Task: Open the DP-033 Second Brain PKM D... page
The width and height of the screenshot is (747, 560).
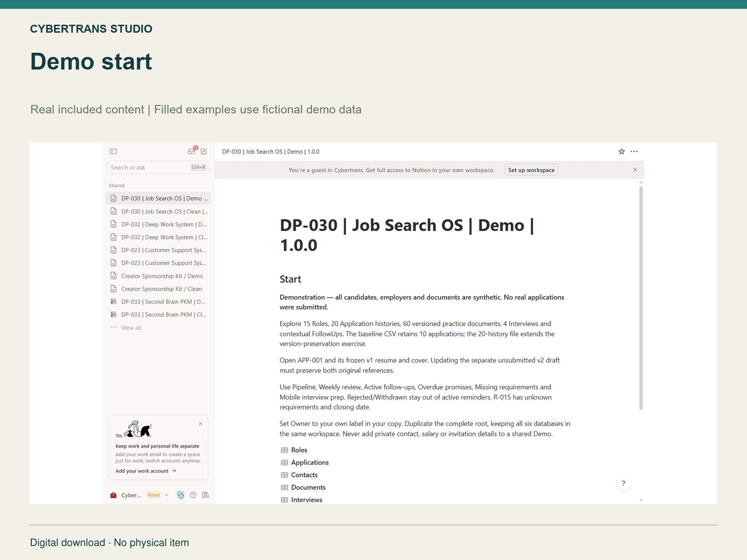Action: tap(159, 301)
